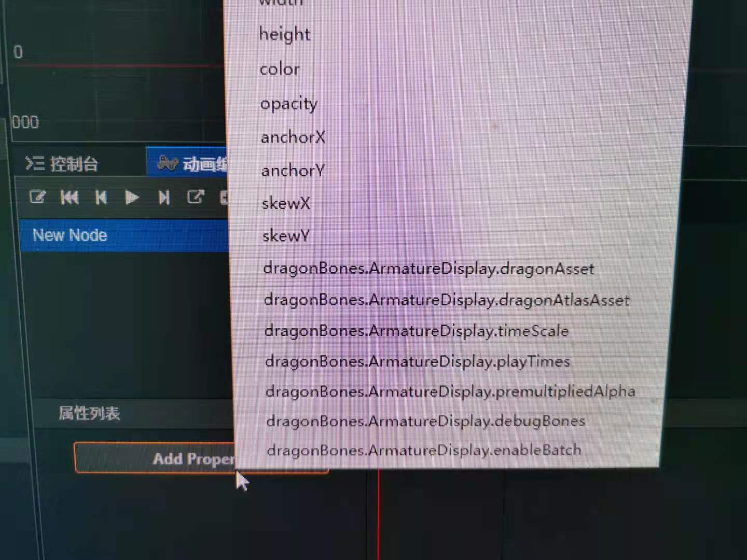Viewport: 747px width, 560px height.
Task: Click the Add Property button
Action: (201, 458)
